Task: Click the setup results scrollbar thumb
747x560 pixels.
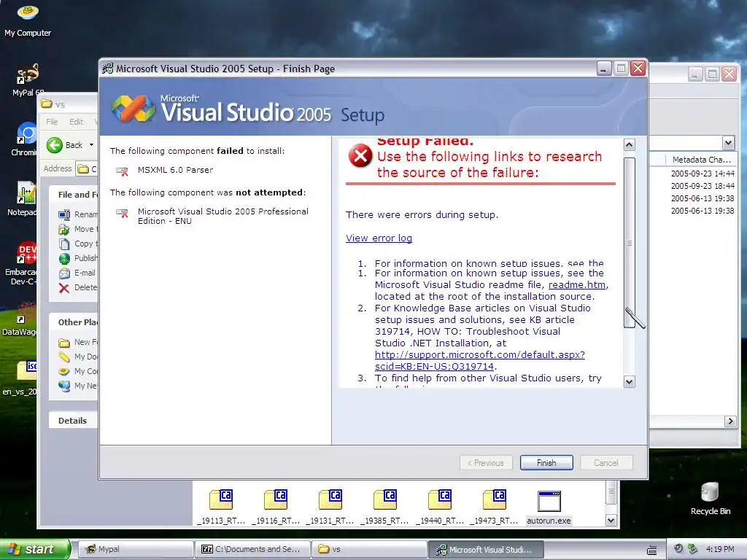Action: point(630,242)
